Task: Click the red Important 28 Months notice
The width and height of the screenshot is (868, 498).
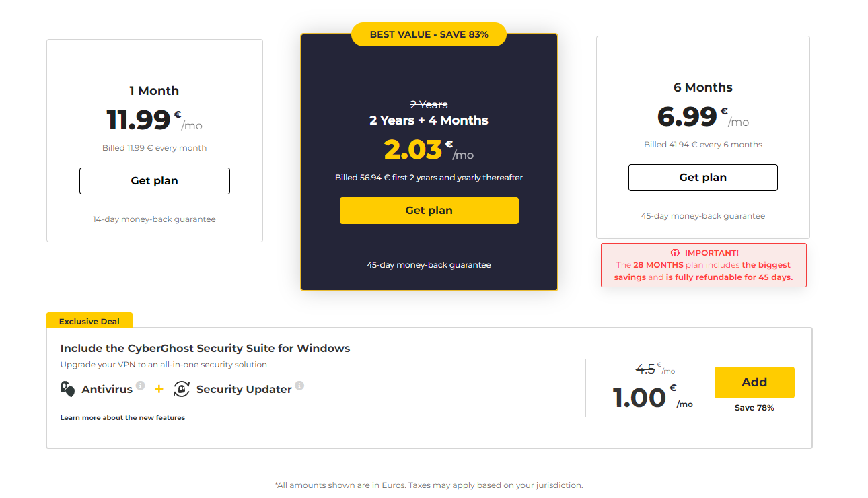Action: [x=703, y=265]
